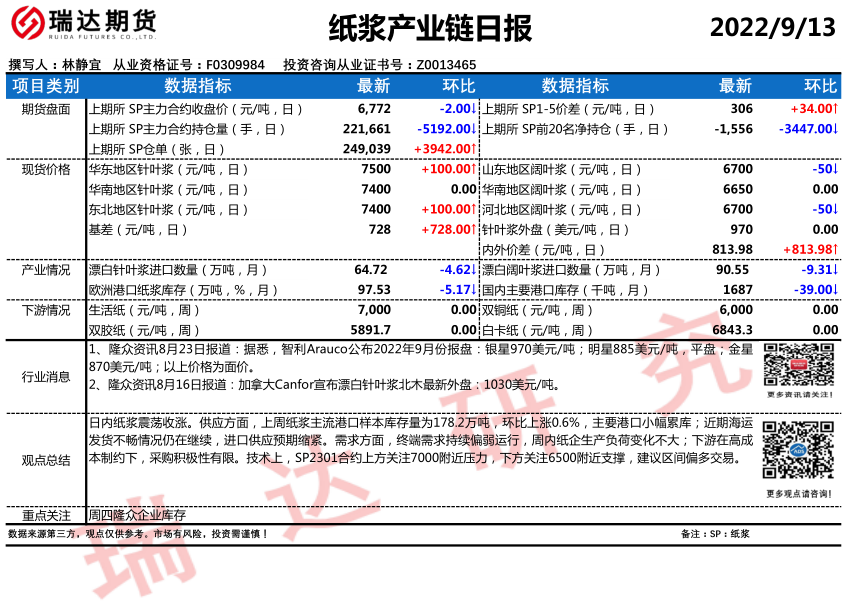
Task: Click the 现货价格 category label
Action: point(45,169)
